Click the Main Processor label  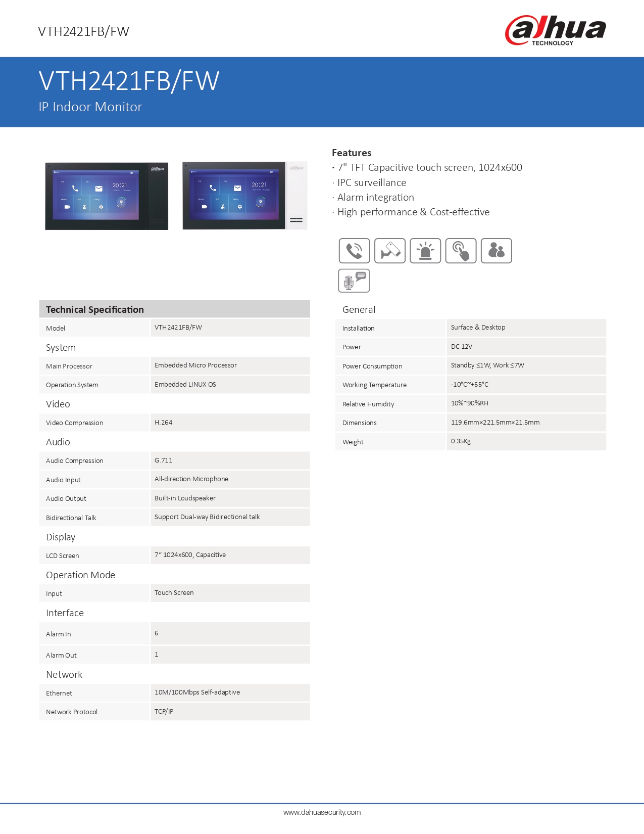pyautogui.click(x=69, y=366)
